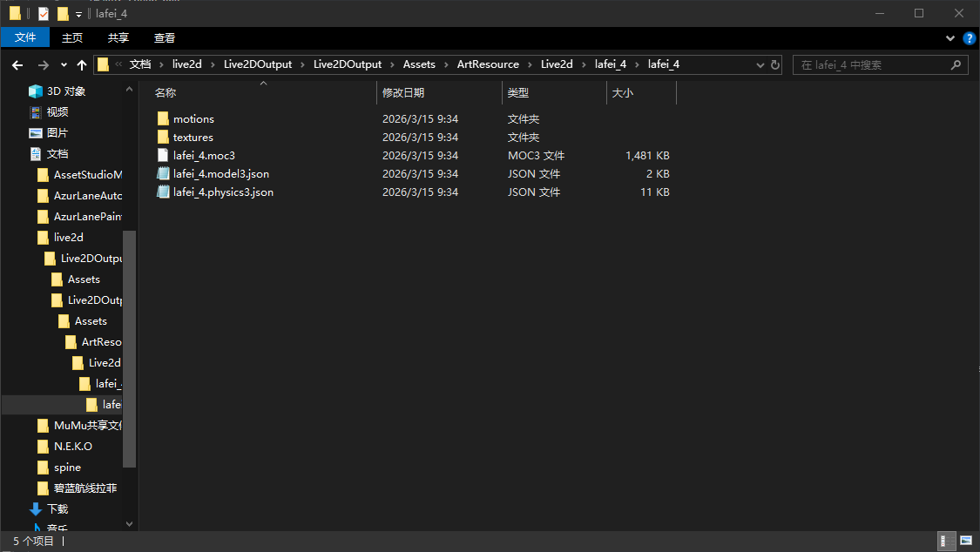Expand the ribbon with the chevron
Image resolution: width=980 pixels, height=552 pixels.
click(950, 38)
